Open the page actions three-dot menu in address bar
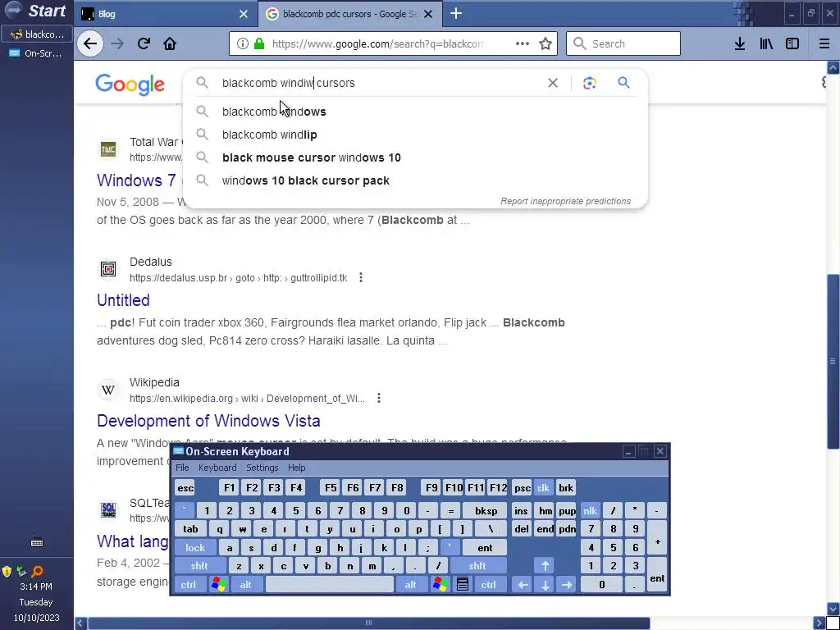The width and height of the screenshot is (840, 630). pyautogui.click(x=523, y=43)
